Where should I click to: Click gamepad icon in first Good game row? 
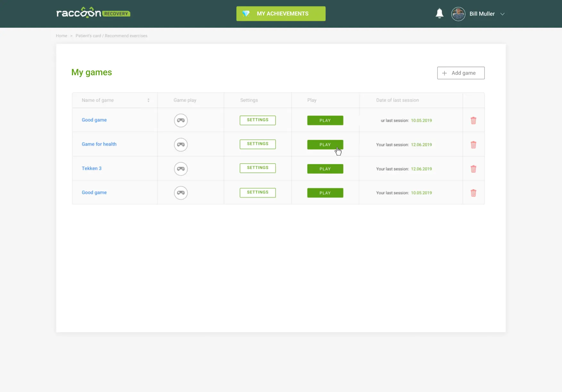181,120
